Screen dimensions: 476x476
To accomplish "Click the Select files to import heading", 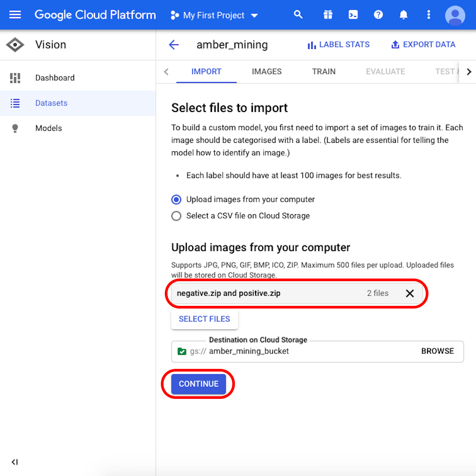I will (x=229, y=108).
